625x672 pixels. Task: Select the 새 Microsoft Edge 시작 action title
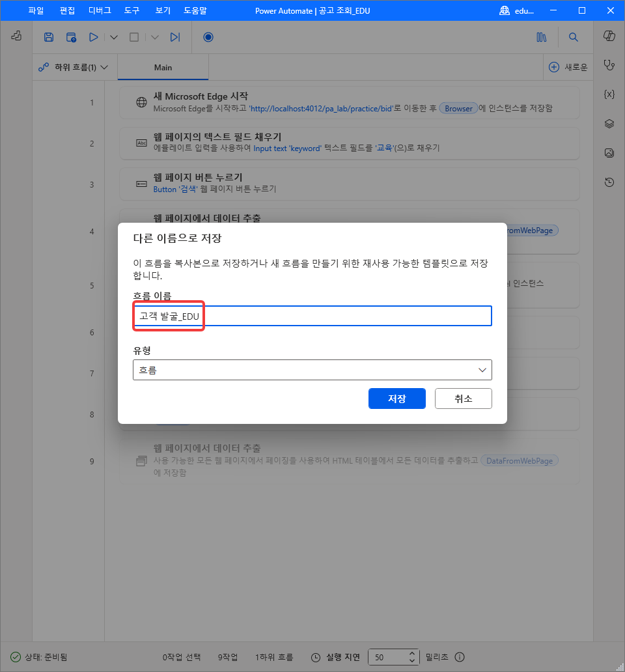pos(201,96)
